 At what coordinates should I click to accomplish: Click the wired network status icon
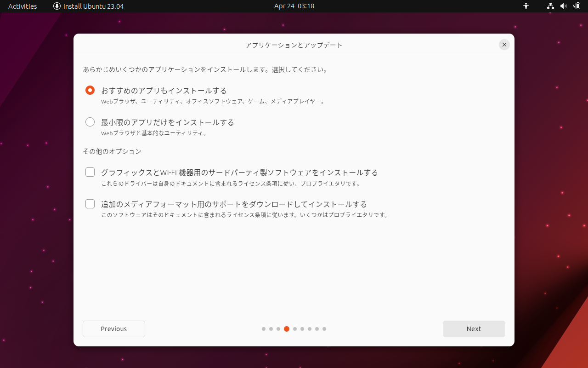pos(550,6)
